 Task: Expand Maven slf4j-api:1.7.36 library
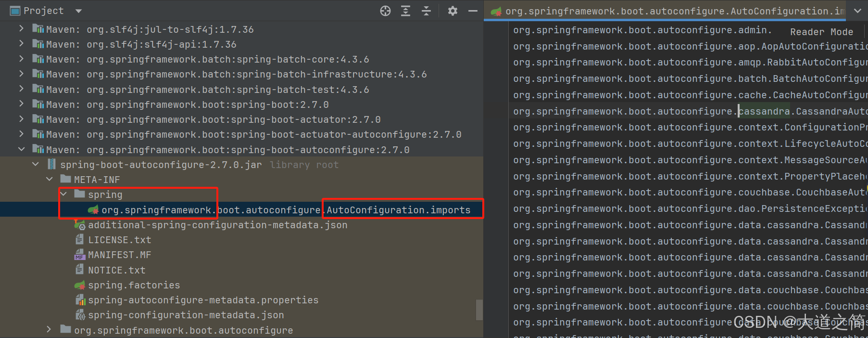[21, 44]
